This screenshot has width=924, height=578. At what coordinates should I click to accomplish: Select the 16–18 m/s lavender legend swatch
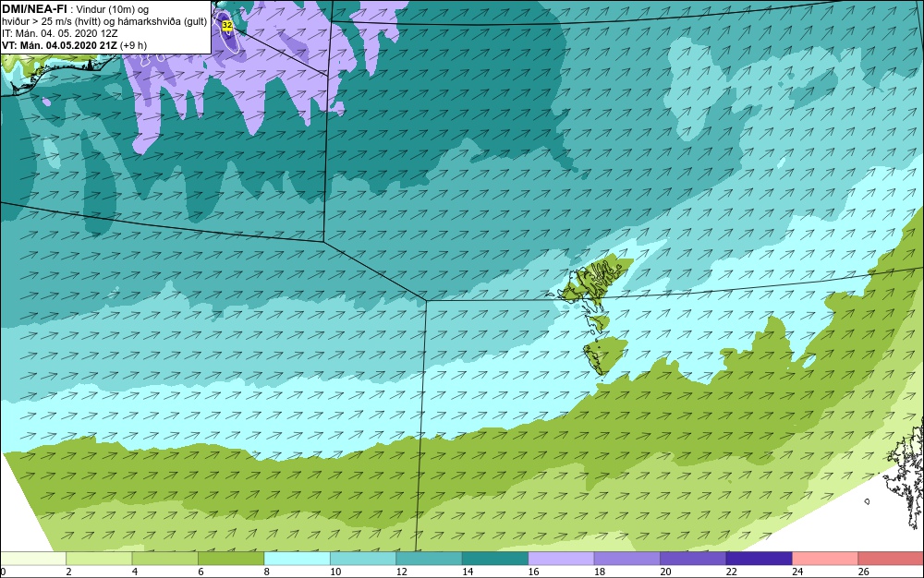[561, 559]
